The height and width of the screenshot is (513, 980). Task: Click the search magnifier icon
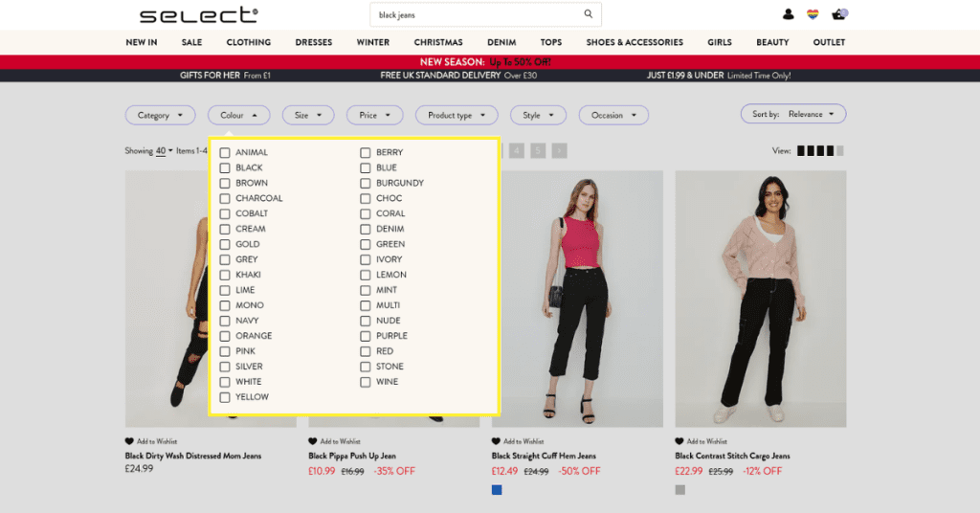[589, 13]
